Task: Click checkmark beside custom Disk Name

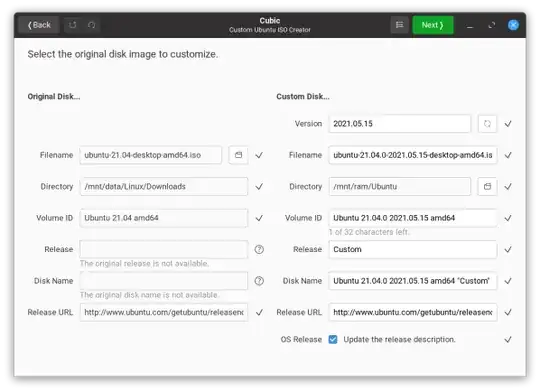Action: pyautogui.click(x=508, y=281)
